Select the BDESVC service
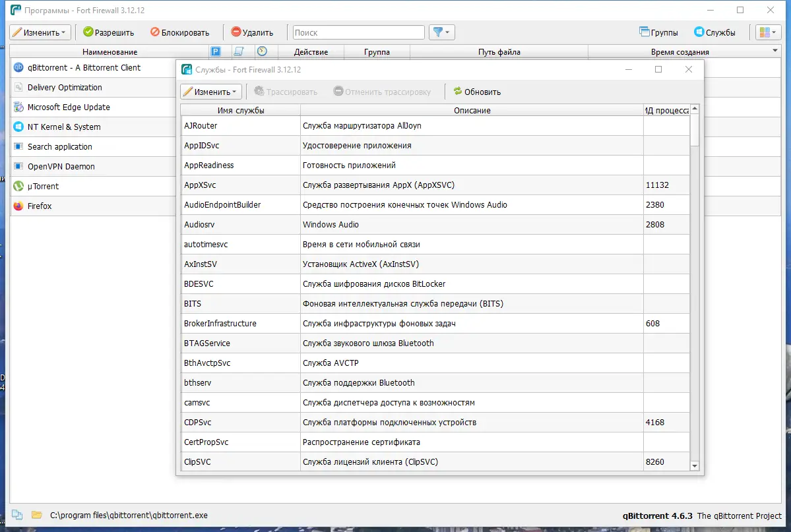This screenshot has width=791, height=532. [435, 284]
